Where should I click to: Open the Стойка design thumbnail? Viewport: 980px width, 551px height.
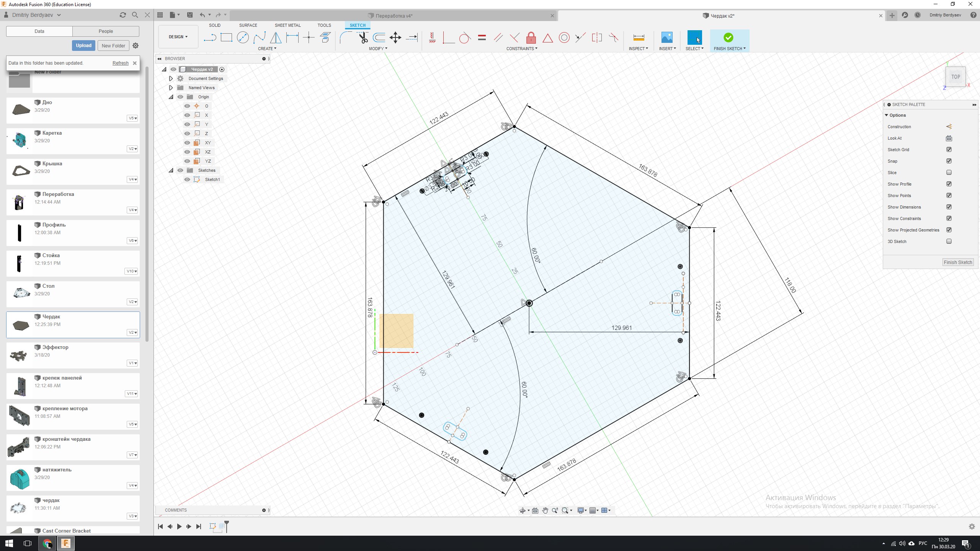19,263
